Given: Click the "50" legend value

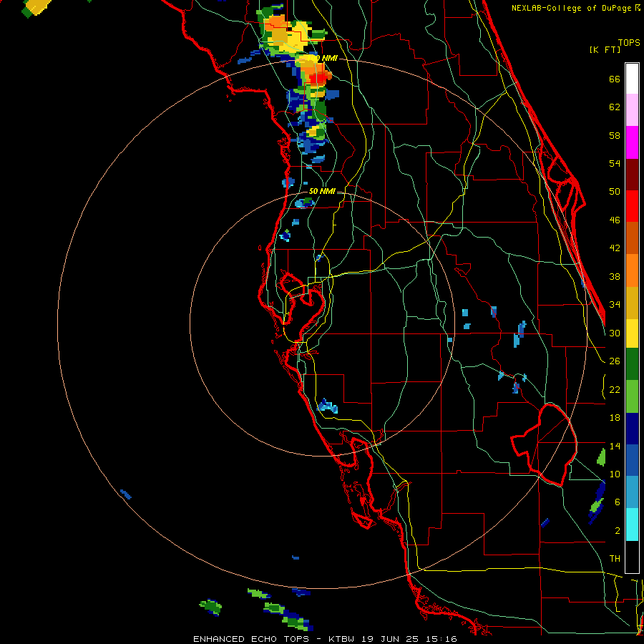Looking at the screenshot, I should click(x=615, y=192).
